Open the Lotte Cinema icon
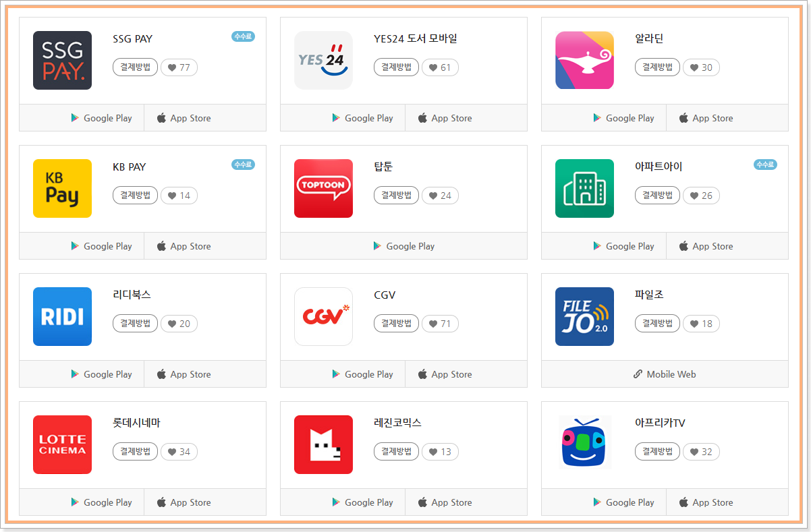Screen dimensions: 811x532 point(62,444)
